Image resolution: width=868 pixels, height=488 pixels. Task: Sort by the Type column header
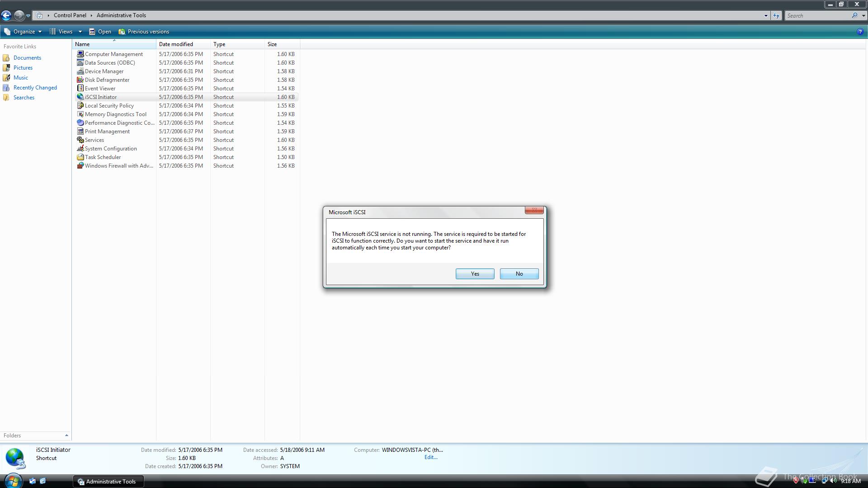pos(237,44)
